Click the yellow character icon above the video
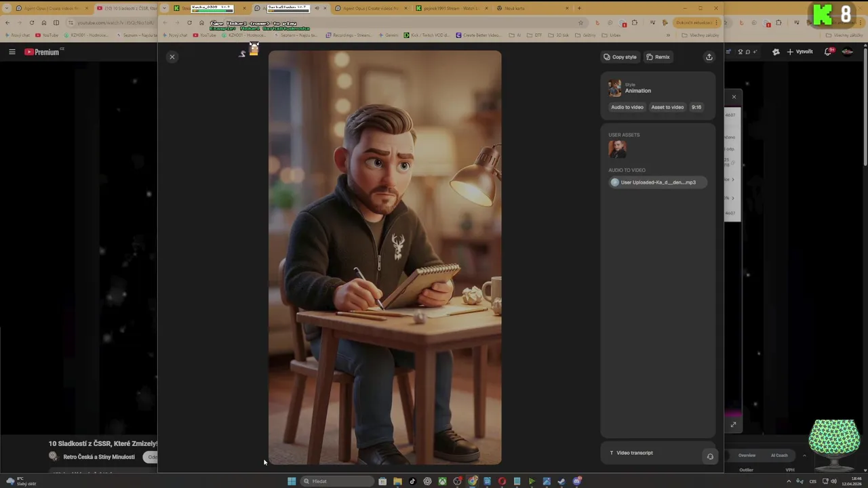 coord(254,49)
